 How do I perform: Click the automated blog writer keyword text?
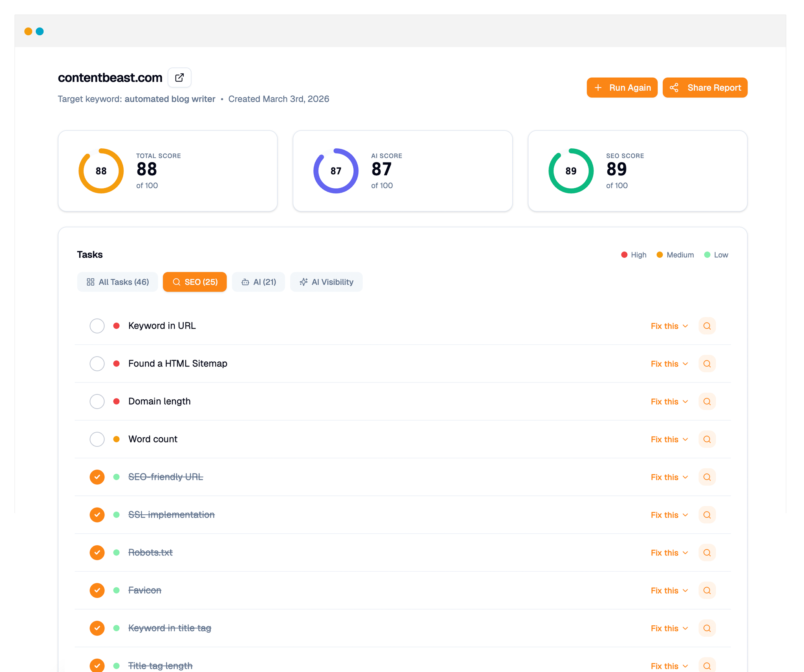coord(170,99)
